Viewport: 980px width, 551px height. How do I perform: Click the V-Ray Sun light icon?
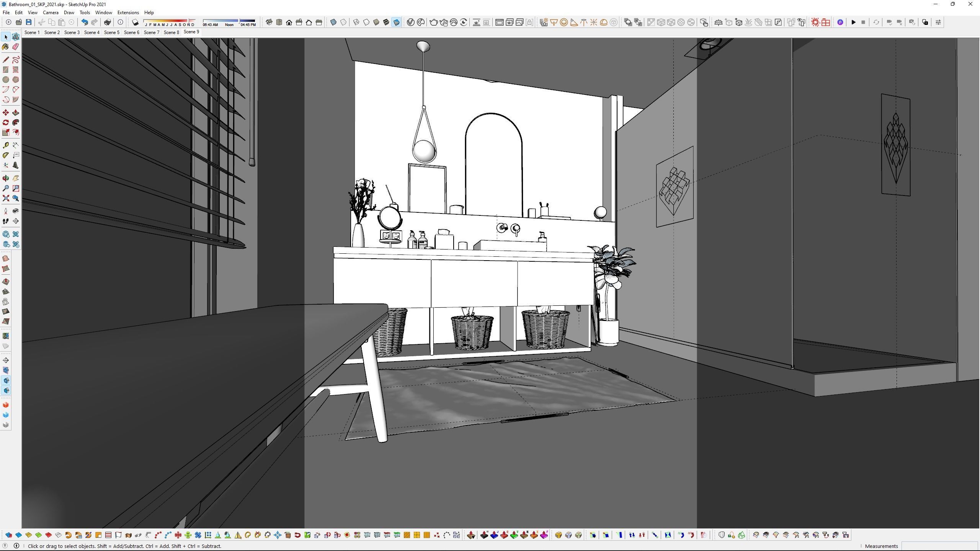(594, 22)
